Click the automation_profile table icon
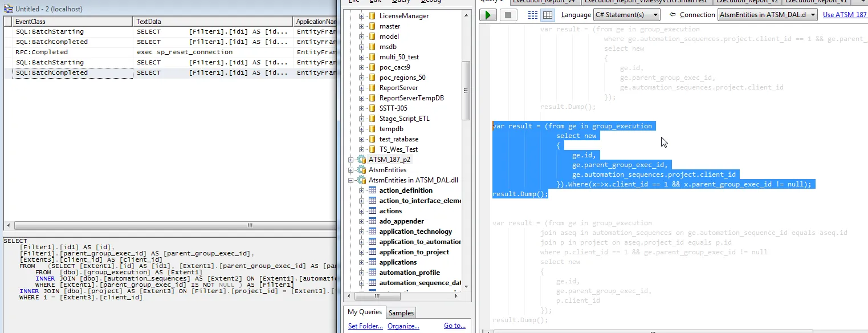 click(372, 273)
